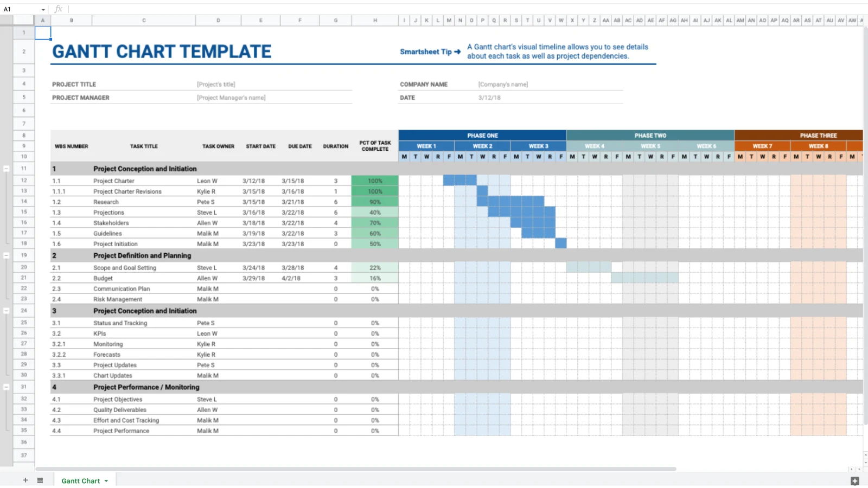
Task: Click the PCT OF TASK COMPLETE header
Action: coord(375,146)
